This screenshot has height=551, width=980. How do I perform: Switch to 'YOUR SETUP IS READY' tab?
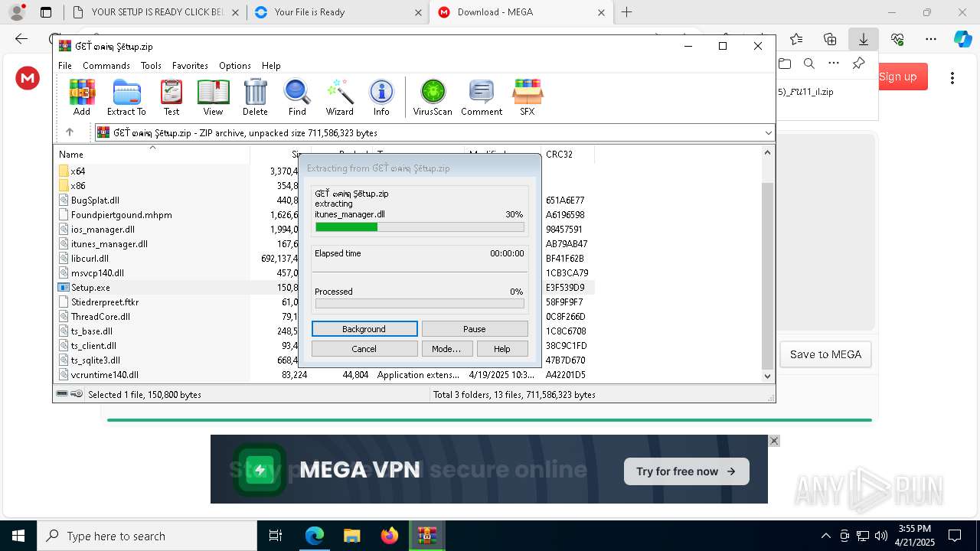pos(155,12)
